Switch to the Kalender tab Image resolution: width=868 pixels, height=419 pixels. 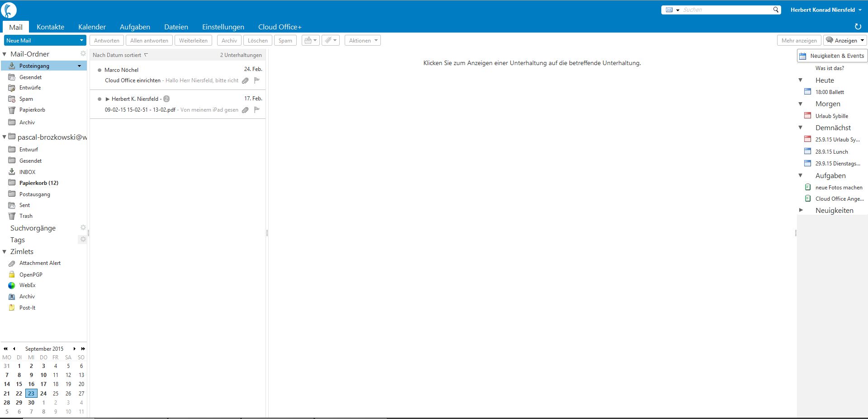pyautogui.click(x=92, y=27)
